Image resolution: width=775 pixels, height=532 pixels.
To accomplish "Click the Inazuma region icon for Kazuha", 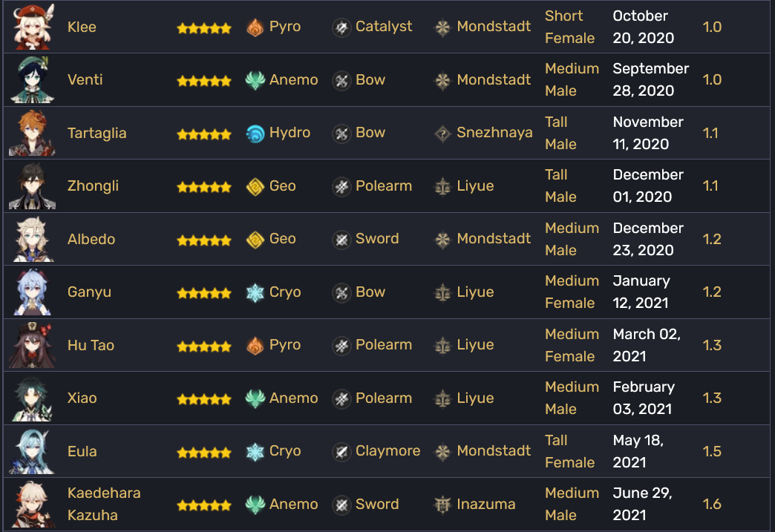I will tap(442, 505).
